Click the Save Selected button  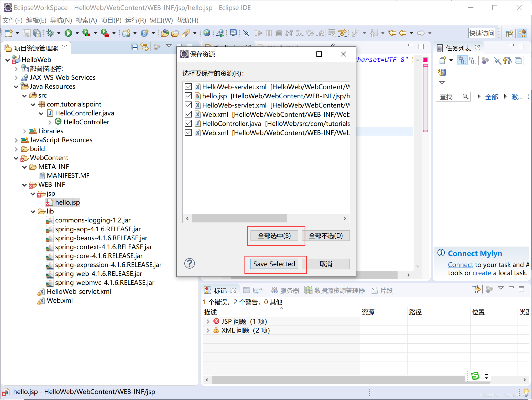tap(274, 263)
